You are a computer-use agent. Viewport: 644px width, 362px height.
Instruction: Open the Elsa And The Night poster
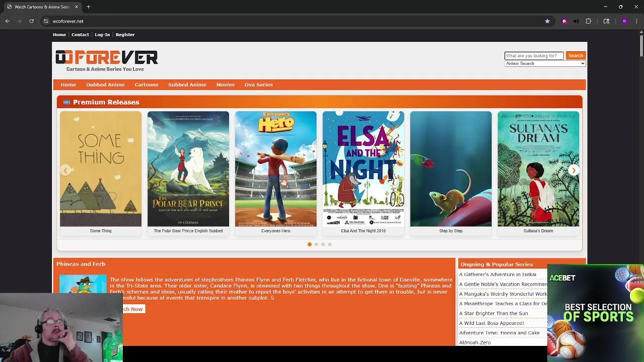363,169
